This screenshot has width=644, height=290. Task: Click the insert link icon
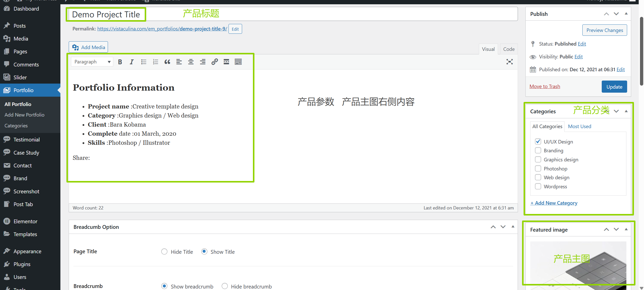(x=214, y=62)
